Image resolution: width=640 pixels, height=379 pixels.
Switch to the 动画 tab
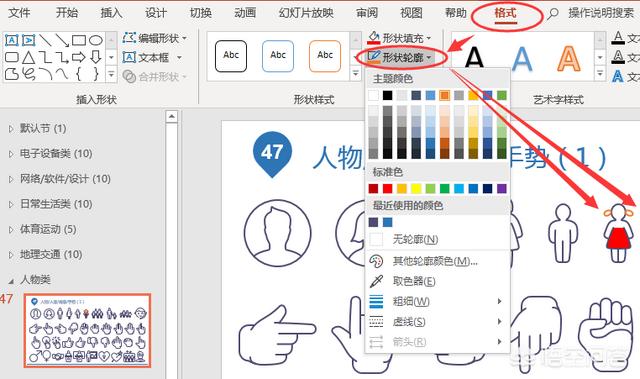245,13
